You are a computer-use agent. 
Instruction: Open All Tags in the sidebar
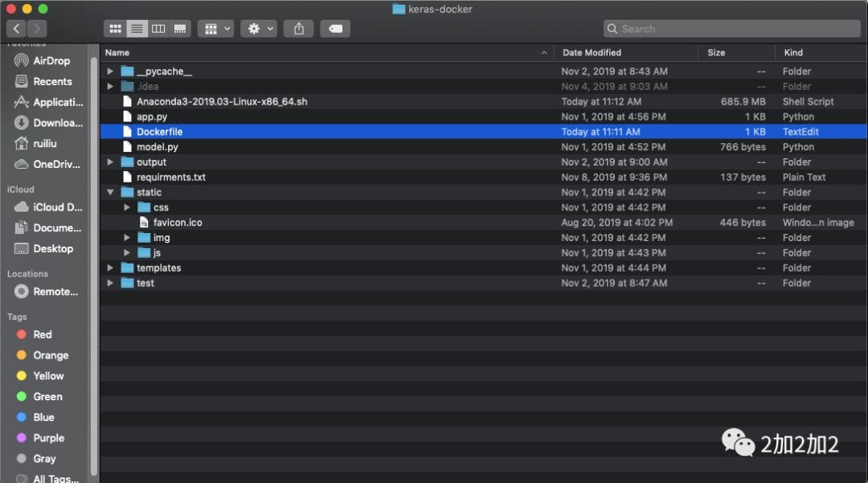pyautogui.click(x=51, y=477)
